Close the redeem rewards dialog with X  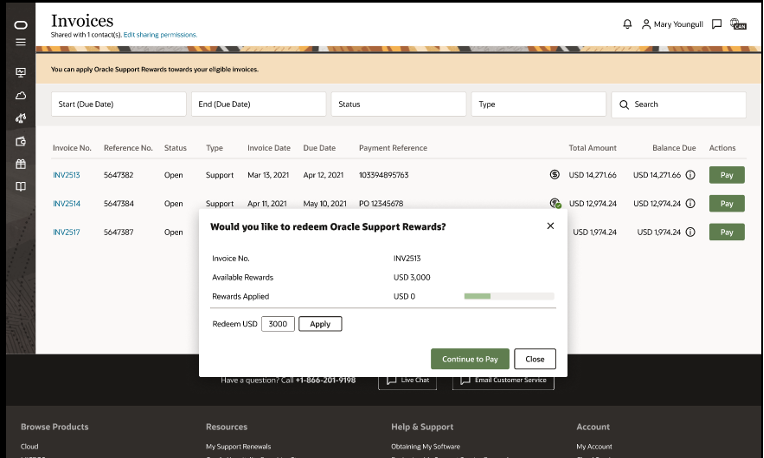pyautogui.click(x=551, y=226)
